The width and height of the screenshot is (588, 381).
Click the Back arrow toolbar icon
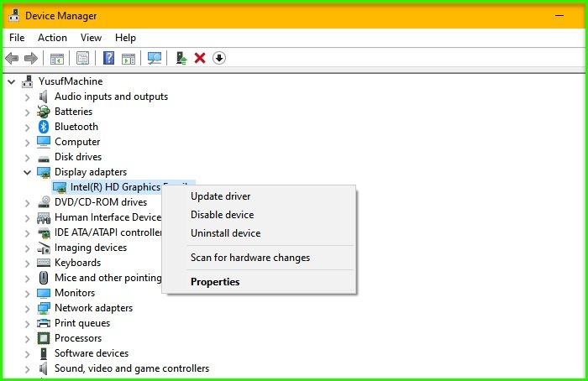tap(12, 58)
